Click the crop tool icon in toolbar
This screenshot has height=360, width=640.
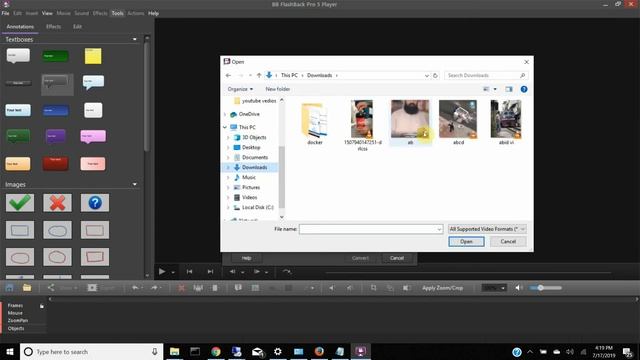[373, 288]
